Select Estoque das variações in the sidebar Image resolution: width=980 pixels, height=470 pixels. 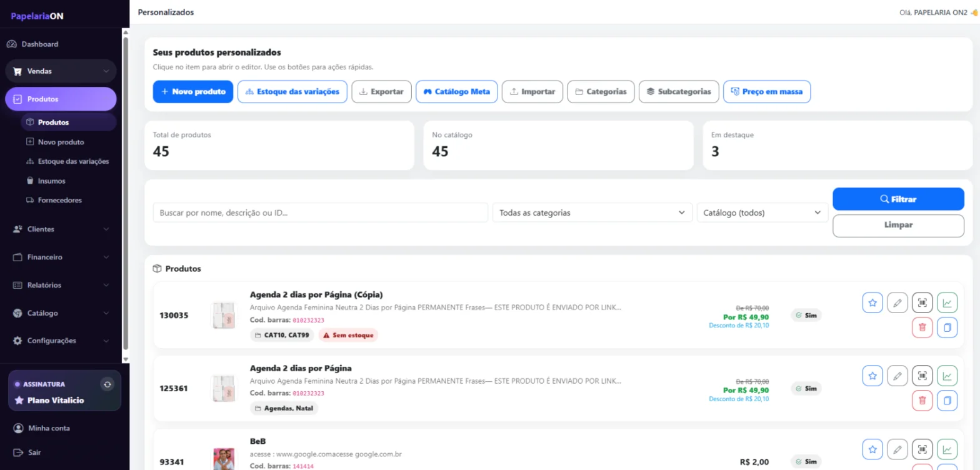[68, 161]
